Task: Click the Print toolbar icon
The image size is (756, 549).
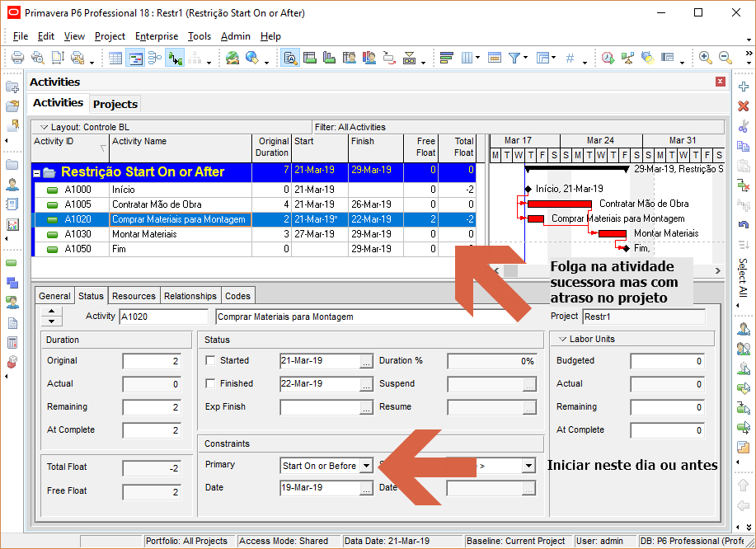Action: pyautogui.click(x=18, y=58)
